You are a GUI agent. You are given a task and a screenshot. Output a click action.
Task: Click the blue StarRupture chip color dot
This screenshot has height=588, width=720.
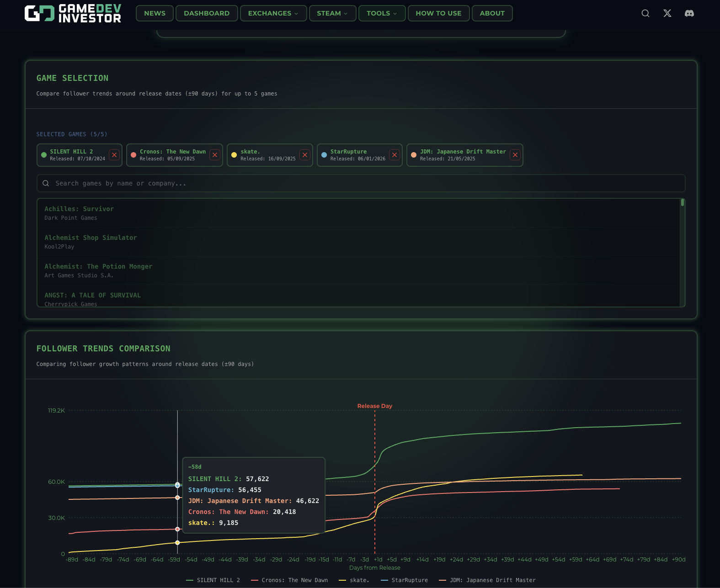(x=324, y=155)
